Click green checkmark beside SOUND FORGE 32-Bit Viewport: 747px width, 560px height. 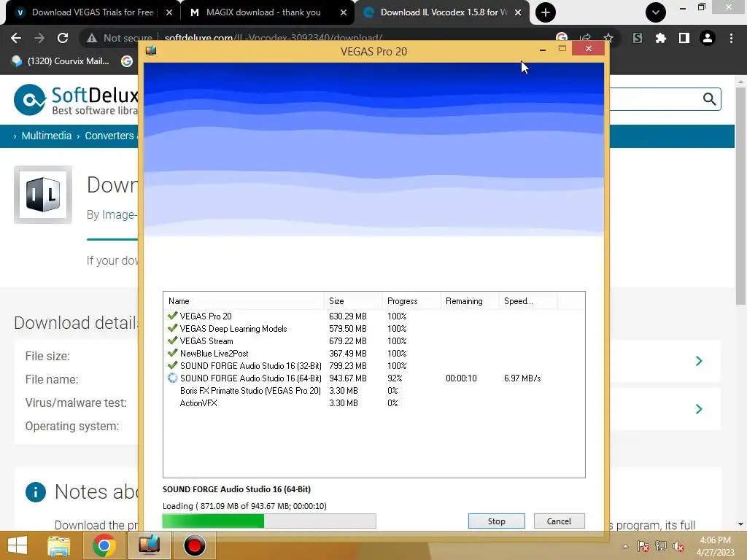[x=172, y=365]
